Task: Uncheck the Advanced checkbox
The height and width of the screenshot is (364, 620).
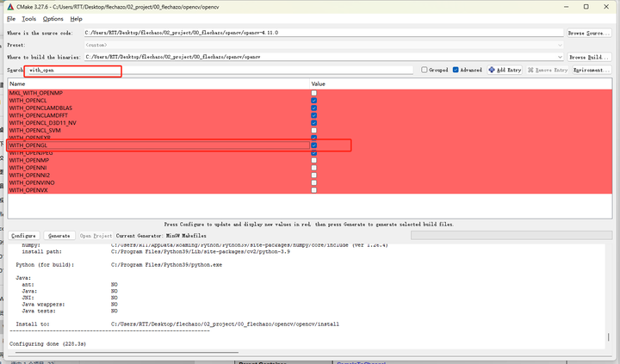Action: tap(456, 70)
